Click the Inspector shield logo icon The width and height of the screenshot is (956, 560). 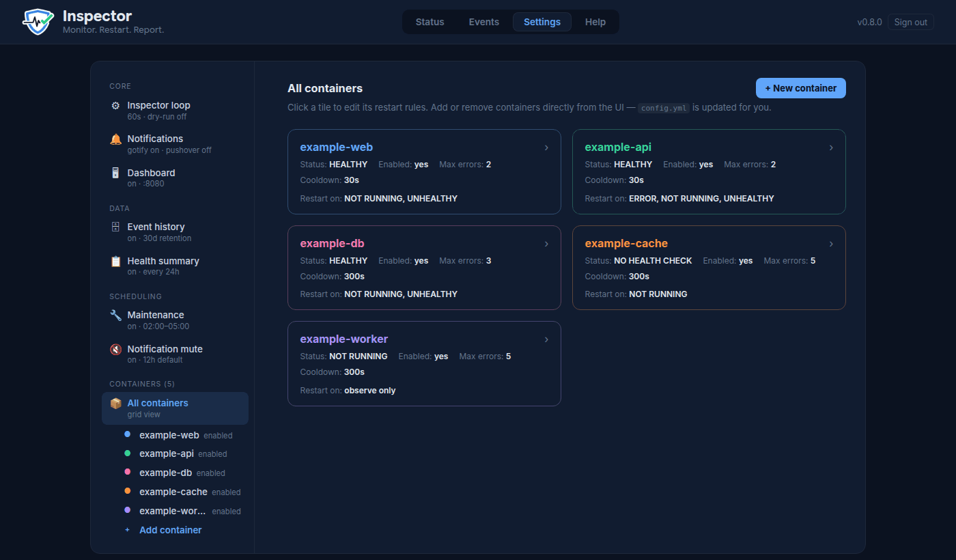(x=38, y=22)
